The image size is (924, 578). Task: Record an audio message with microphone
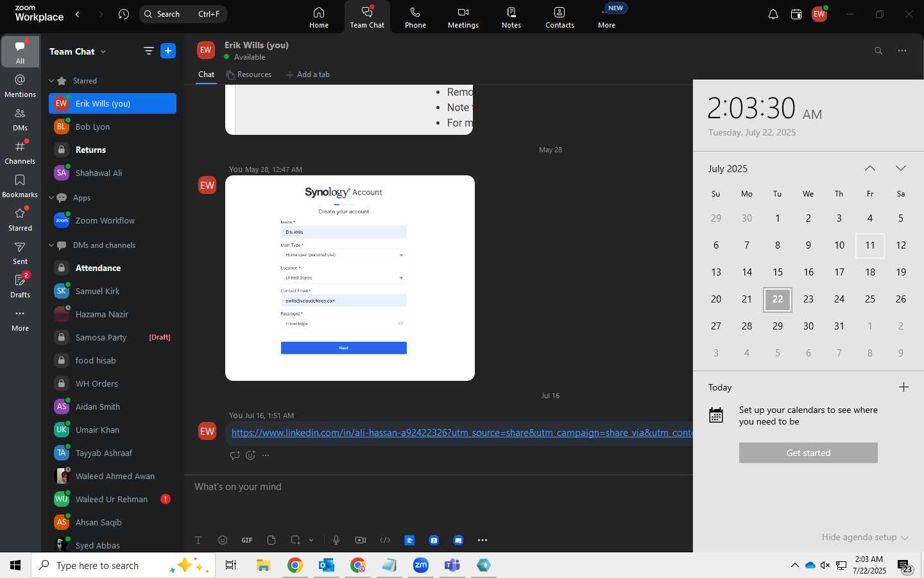pos(336,540)
